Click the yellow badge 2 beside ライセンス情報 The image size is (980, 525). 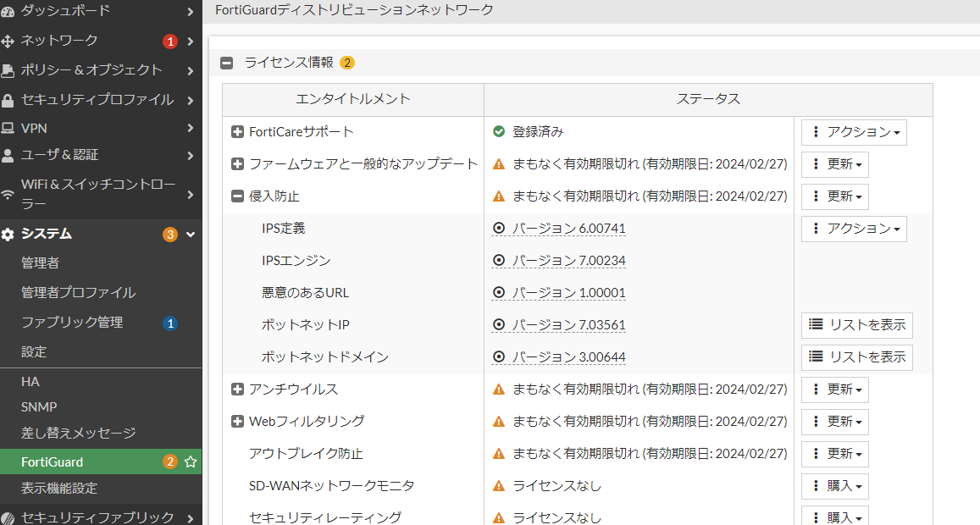click(347, 63)
